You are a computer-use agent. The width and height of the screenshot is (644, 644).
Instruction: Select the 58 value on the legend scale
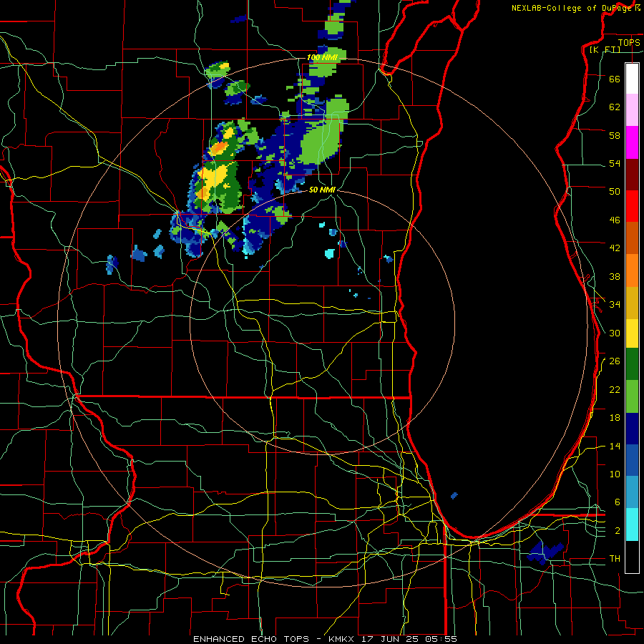tap(615, 135)
